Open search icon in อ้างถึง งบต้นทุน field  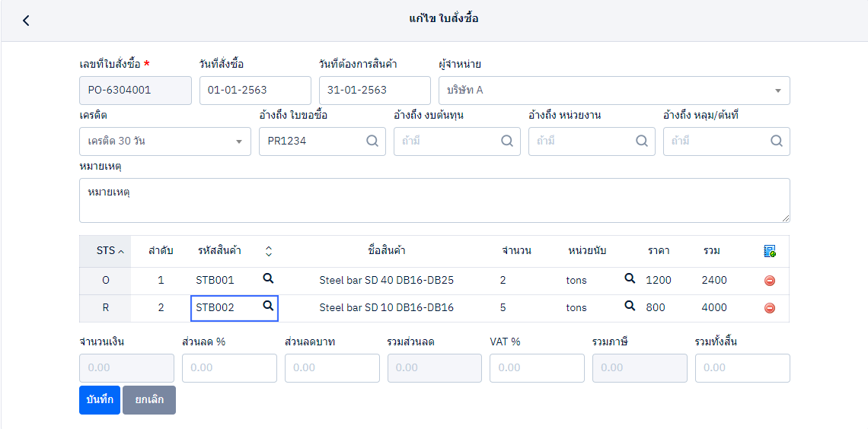(507, 141)
